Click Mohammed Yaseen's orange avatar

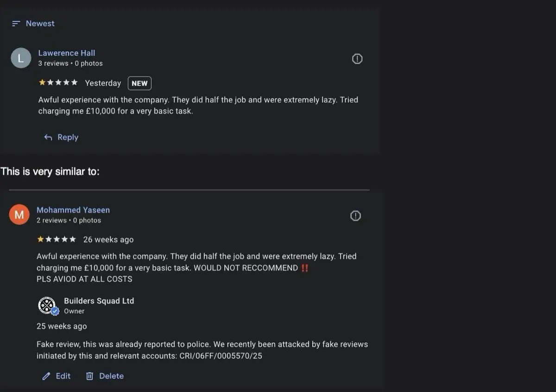19,214
